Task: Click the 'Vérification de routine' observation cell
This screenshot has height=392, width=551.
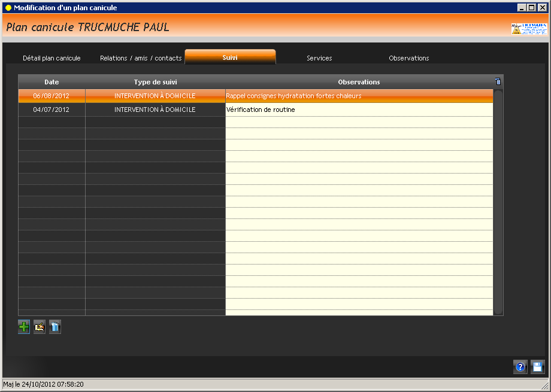Action: (359, 110)
